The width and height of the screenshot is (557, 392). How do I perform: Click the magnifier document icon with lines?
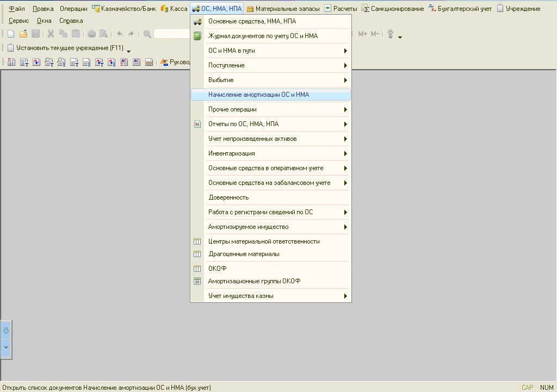click(x=61, y=62)
